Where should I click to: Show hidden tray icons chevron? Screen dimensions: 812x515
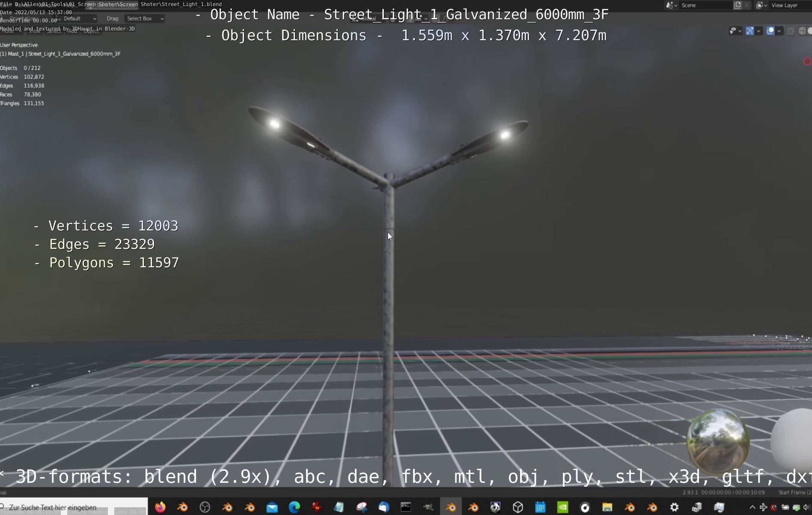tap(752, 507)
